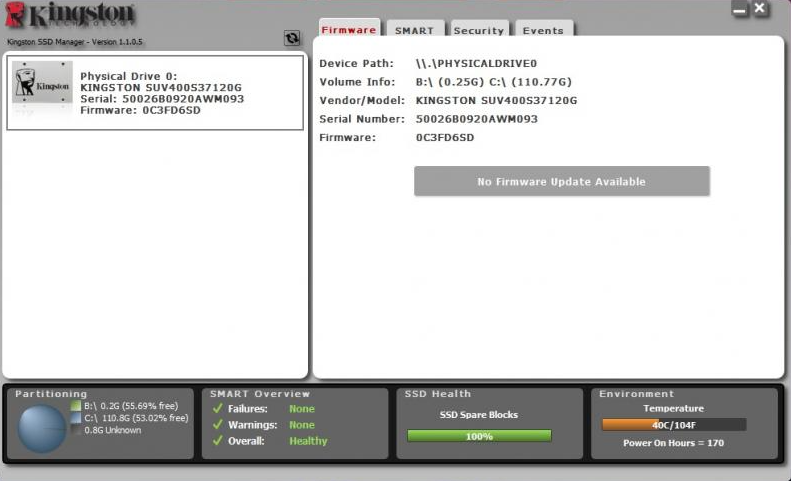Click the Overall Healthy status value
Viewport: 791px width, 481px height.
[x=308, y=441]
